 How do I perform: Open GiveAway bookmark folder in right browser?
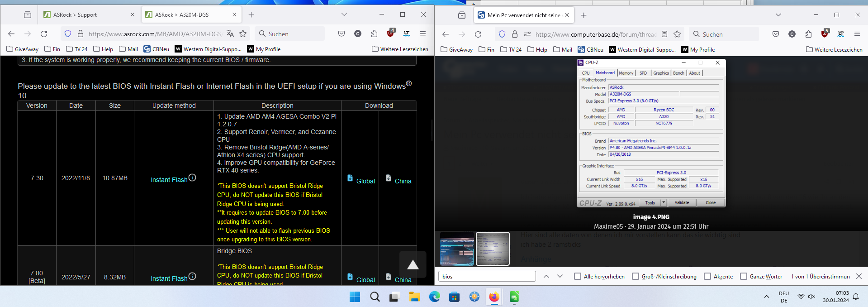[456, 49]
